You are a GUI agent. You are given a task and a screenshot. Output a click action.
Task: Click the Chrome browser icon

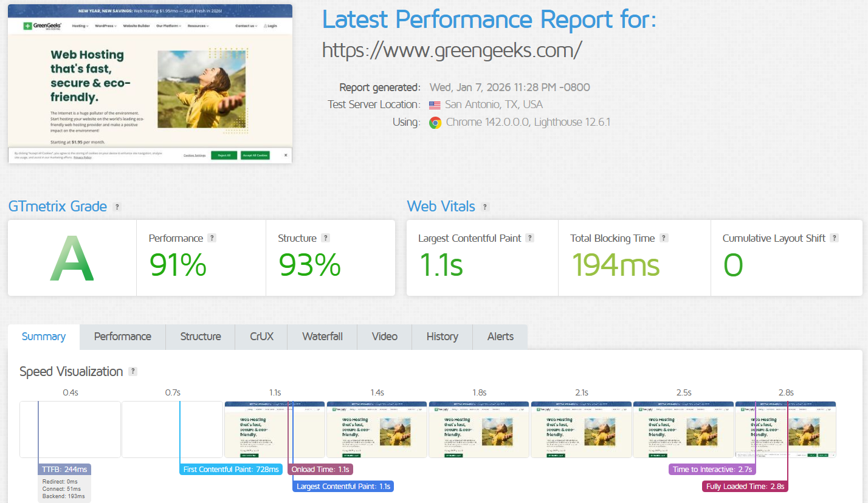(435, 123)
